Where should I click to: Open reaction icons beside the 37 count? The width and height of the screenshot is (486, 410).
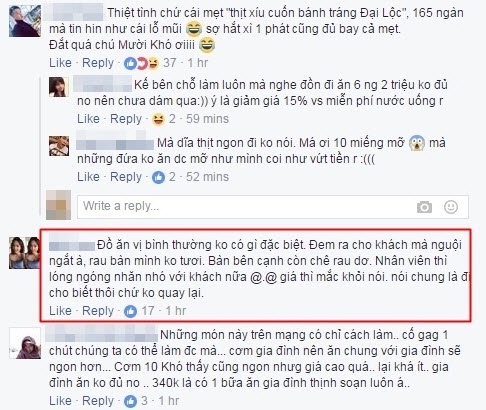tap(142, 63)
